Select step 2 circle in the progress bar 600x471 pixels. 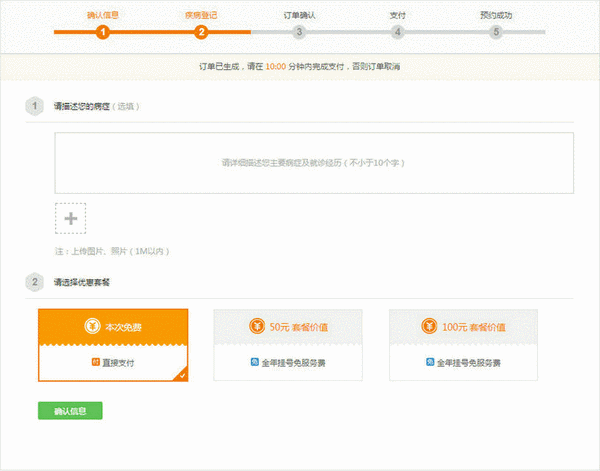(201, 32)
